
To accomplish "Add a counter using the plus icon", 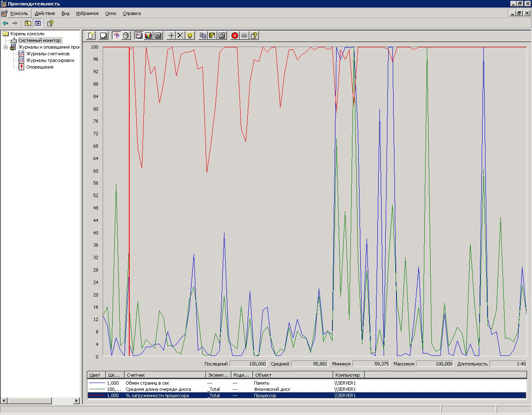I will [x=171, y=36].
